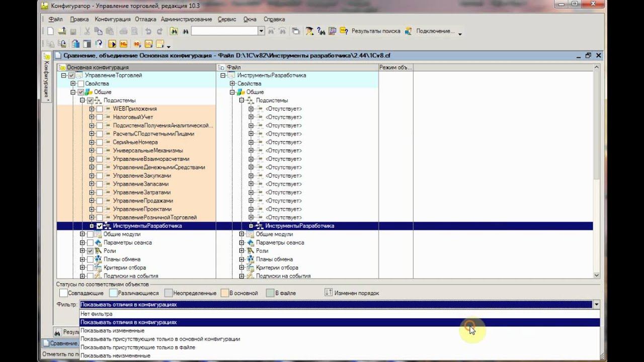The width and height of the screenshot is (644, 362).
Task: Expand the Общие модули node in left tree
Action: tap(83, 234)
